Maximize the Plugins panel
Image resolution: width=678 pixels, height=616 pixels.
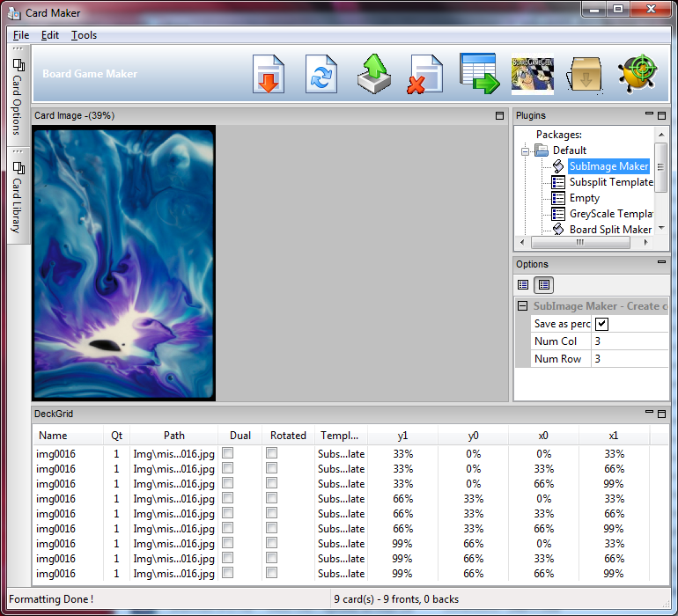[661, 115]
